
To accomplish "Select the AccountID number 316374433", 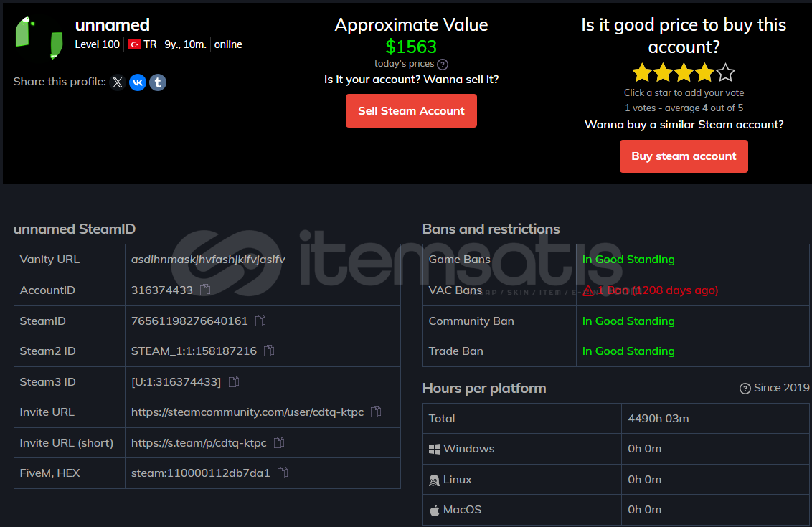I will pyautogui.click(x=162, y=290).
